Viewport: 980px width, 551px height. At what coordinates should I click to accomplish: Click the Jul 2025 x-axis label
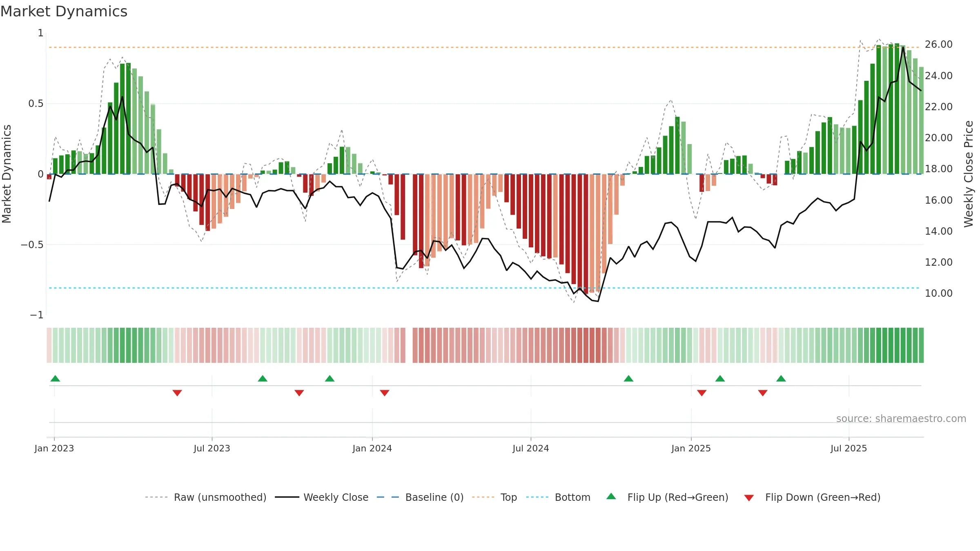point(849,449)
